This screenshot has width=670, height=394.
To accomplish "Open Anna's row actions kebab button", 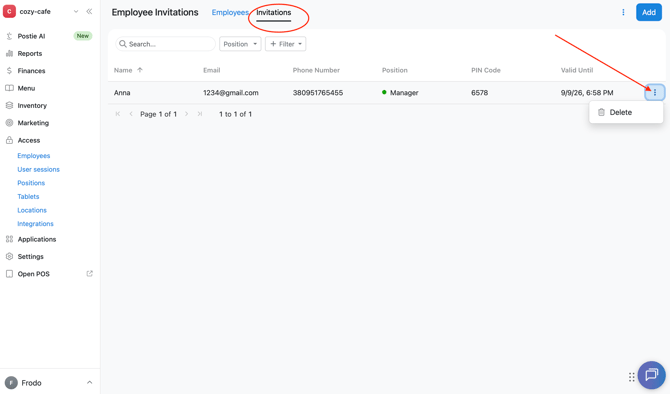I will [x=655, y=92].
